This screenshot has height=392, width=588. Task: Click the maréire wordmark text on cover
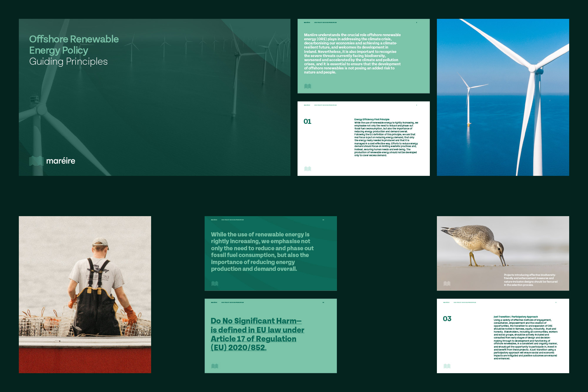coord(61,161)
